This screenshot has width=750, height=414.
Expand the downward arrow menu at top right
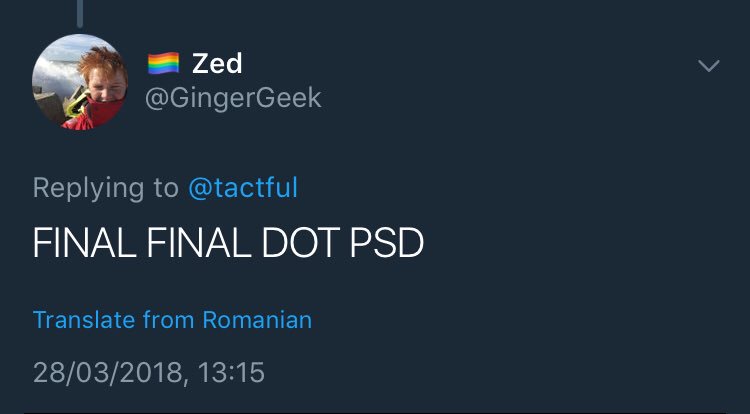tap(708, 65)
